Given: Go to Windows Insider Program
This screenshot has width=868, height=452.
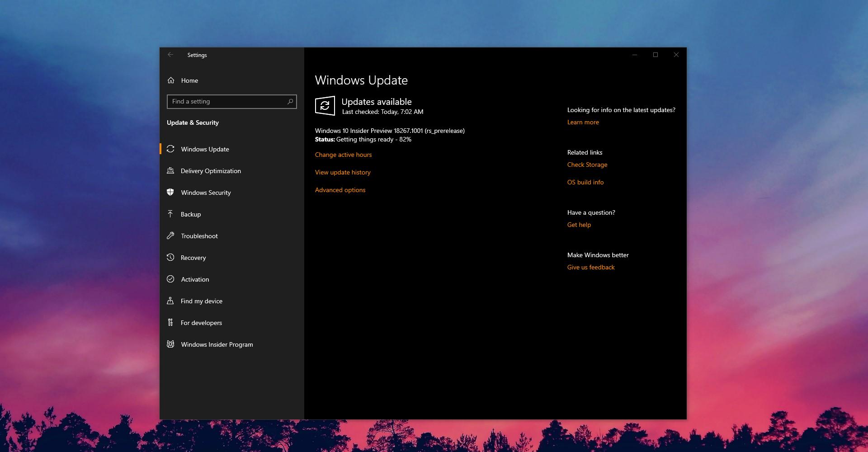Looking at the screenshot, I should [232, 344].
